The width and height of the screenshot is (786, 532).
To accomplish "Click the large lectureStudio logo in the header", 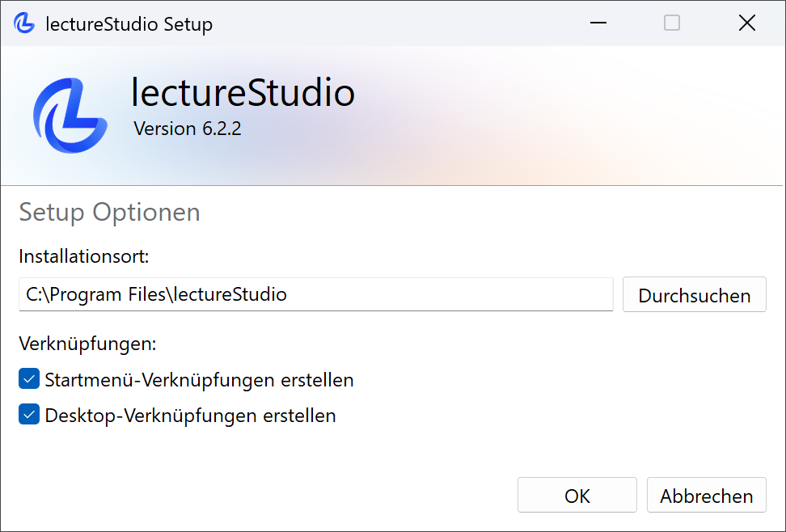I will 70,113.
